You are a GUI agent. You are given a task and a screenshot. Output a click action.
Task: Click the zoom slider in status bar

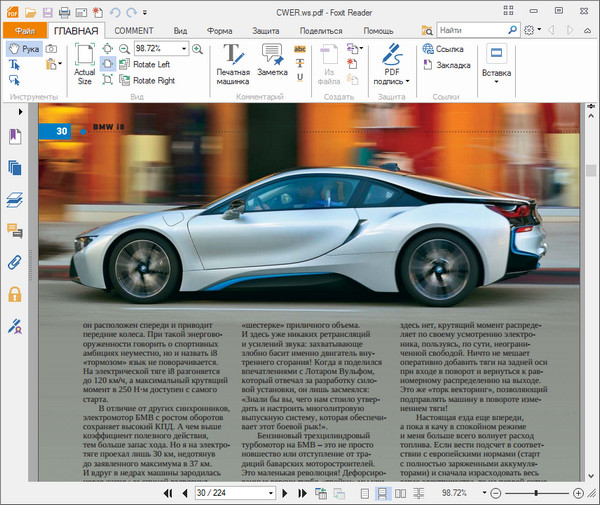coord(538,494)
